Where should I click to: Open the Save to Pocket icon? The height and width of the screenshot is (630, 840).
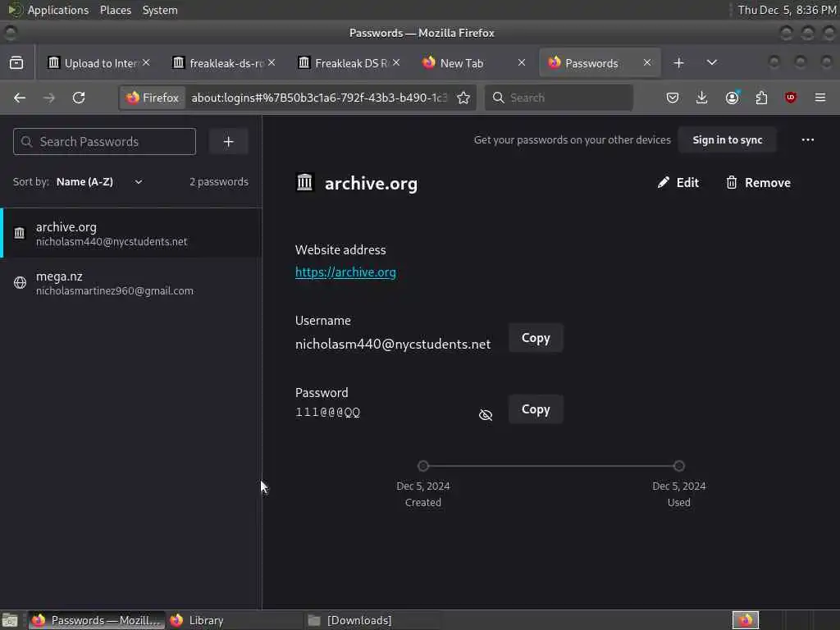[673, 98]
